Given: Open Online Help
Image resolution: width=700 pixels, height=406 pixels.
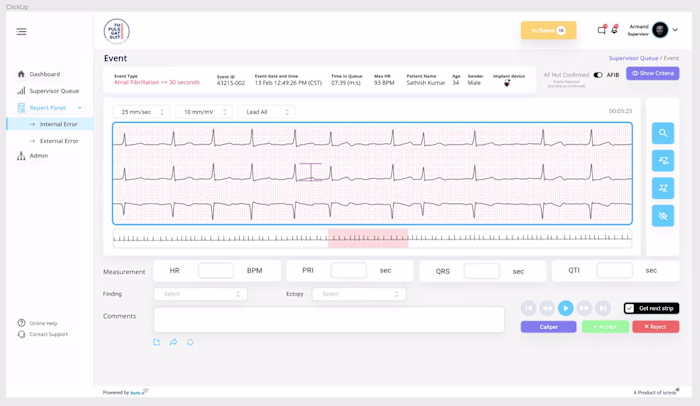Looking at the screenshot, I should click(43, 323).
